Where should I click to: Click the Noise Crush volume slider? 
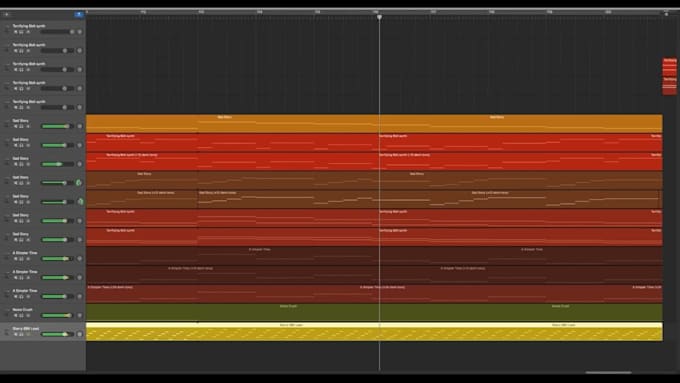click(x=57, y=315)
